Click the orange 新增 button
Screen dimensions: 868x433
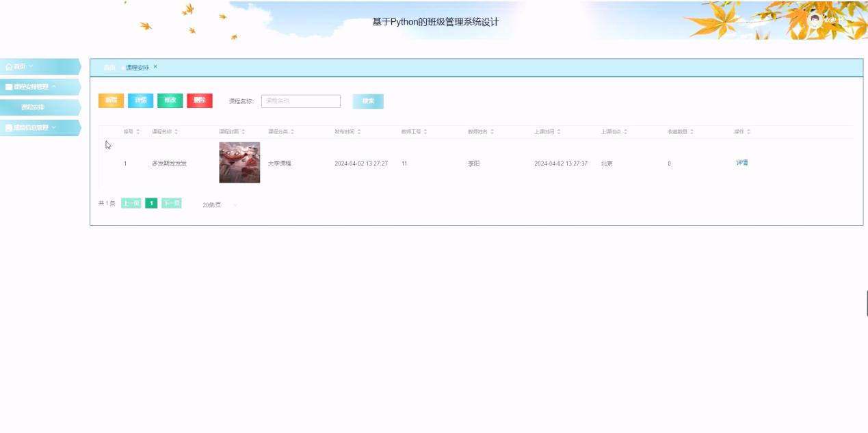[x=111, y=101]
